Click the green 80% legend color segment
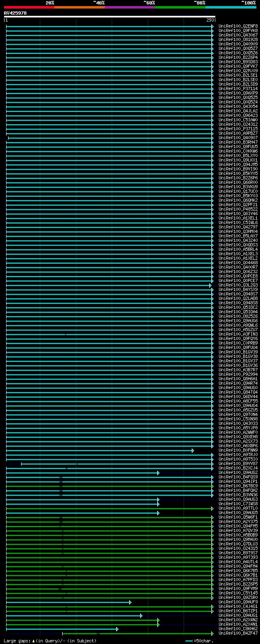The width and height of the screenshot is (260, 644). coord(180,7)
